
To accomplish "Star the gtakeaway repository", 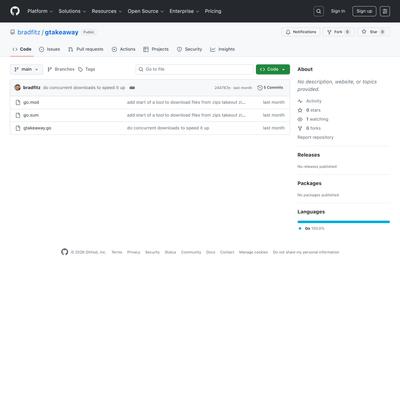I will [x=373, y=32].
